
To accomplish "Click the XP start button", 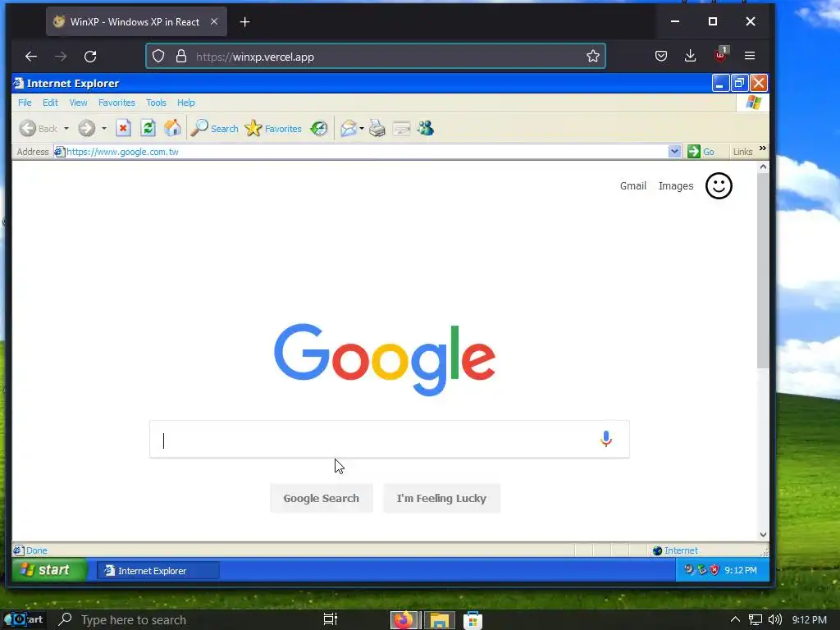I will (x=49, y=570).
